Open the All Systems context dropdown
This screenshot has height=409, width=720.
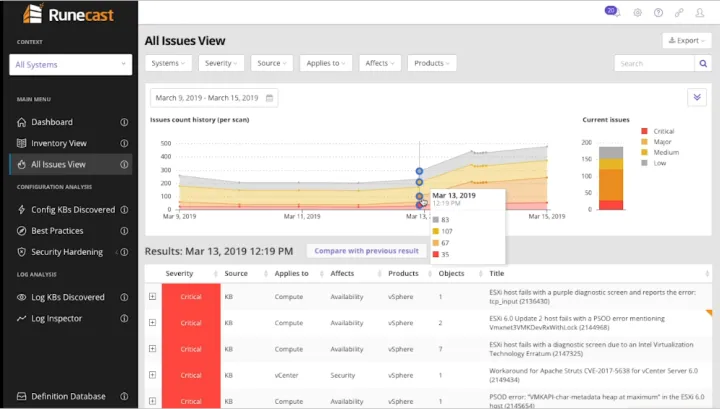[x=70, y=65]
